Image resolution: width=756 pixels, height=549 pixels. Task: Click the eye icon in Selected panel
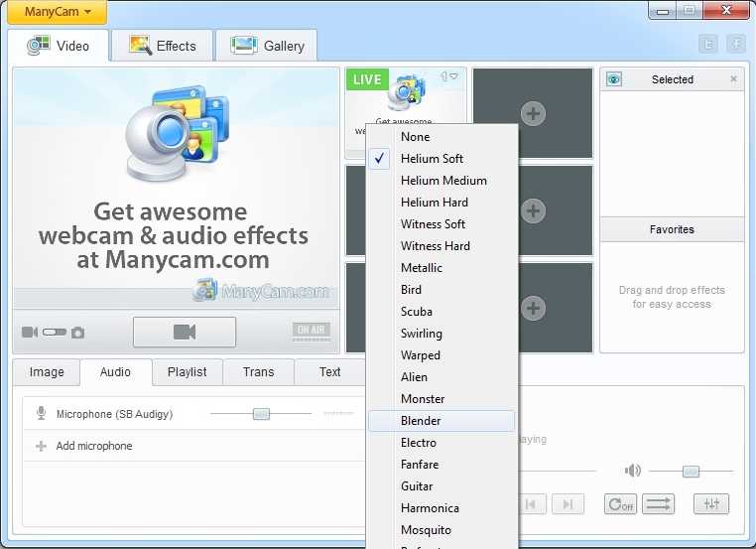pyautogui.click(x=614, y=79)
